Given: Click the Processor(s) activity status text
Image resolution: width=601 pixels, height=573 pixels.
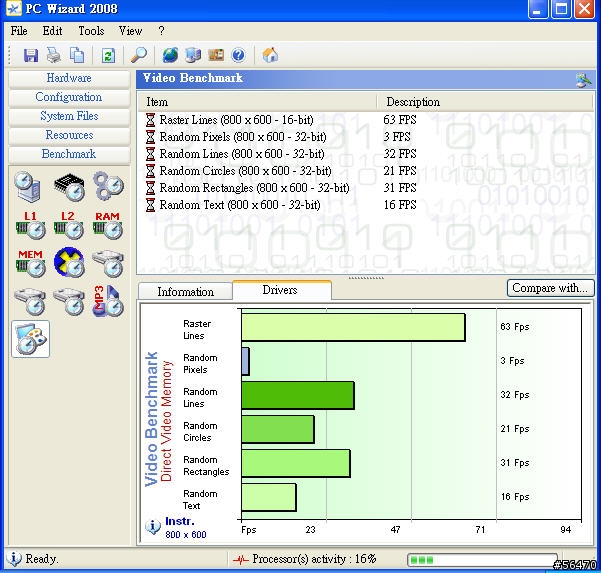Looking at the screenshot, I should tap(314, 559).
